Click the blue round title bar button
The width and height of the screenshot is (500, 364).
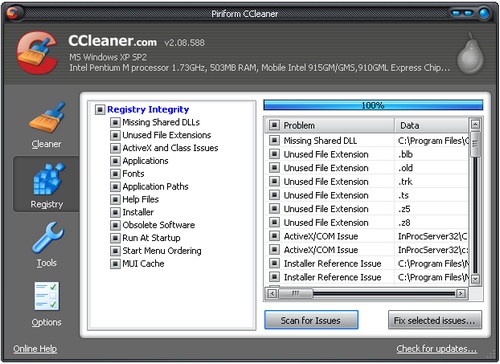[x=484, y=13]
